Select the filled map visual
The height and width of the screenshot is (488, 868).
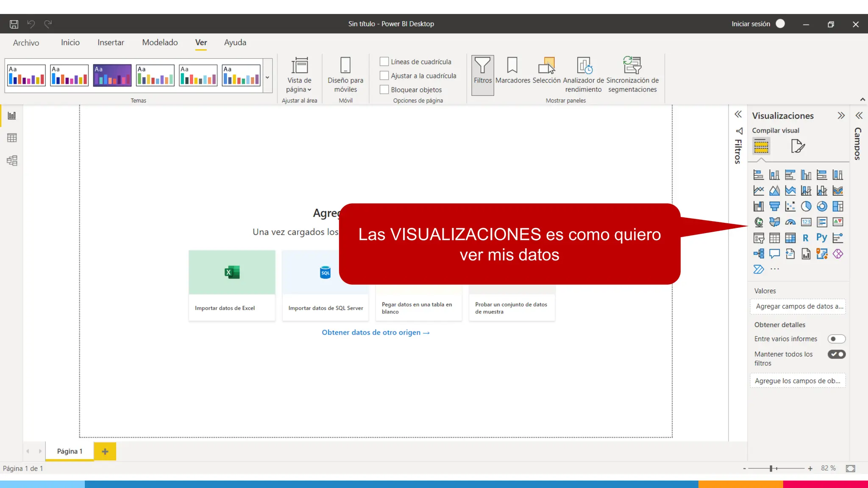tap(774, 222)
